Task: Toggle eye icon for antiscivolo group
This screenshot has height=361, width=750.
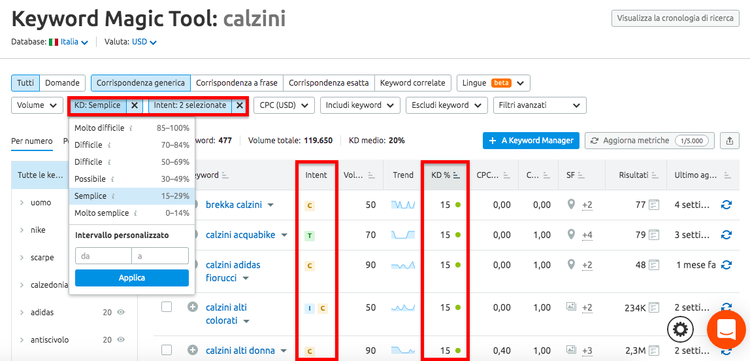Action: 121,340
